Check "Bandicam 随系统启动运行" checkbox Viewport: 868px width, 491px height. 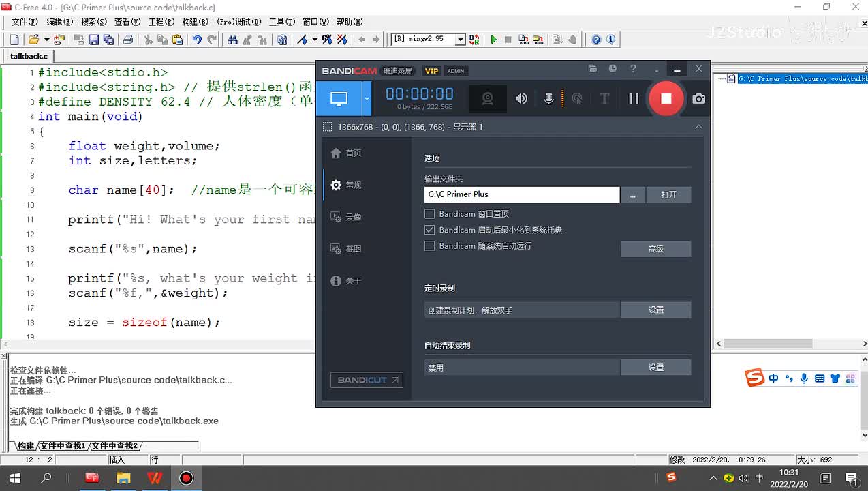pos(429,246)
